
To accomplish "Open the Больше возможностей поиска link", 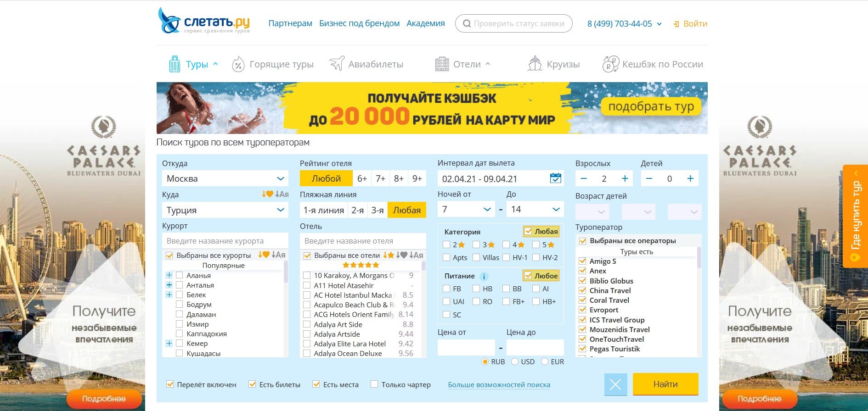I will tap(499, 385).
